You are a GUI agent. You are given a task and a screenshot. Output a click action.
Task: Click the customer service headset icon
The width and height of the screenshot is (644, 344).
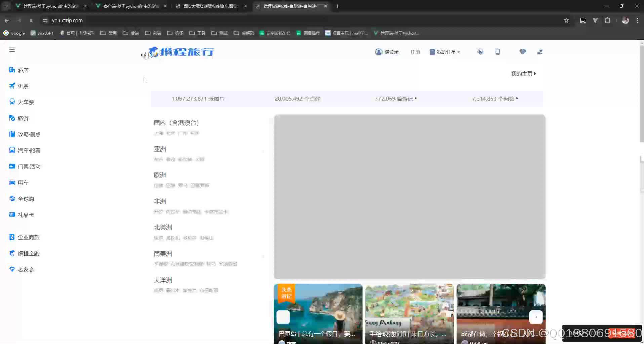[x=480, y=52]
